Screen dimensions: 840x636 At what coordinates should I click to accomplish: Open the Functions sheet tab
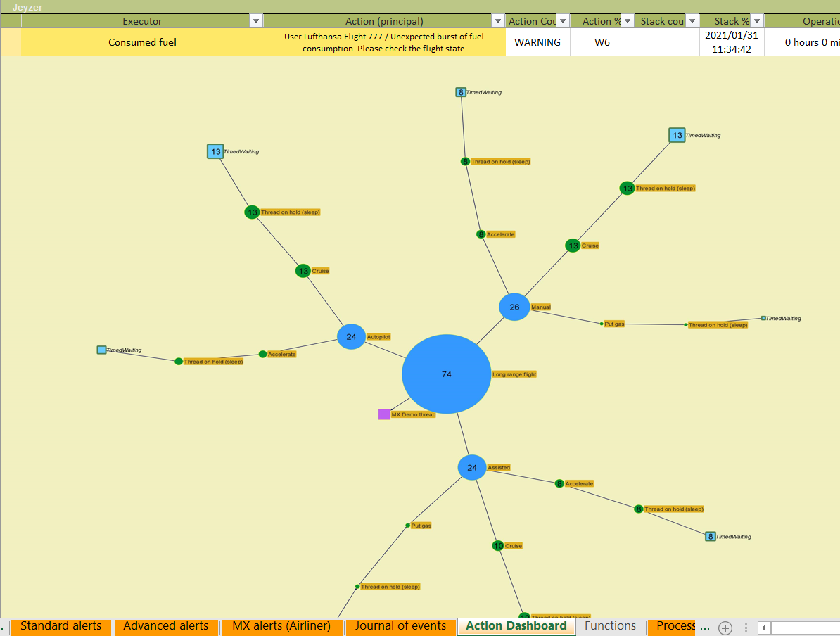point(610,626)
